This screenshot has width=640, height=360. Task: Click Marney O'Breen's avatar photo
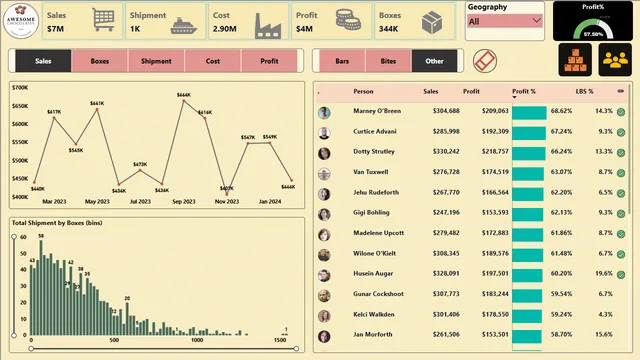(324, 113)
